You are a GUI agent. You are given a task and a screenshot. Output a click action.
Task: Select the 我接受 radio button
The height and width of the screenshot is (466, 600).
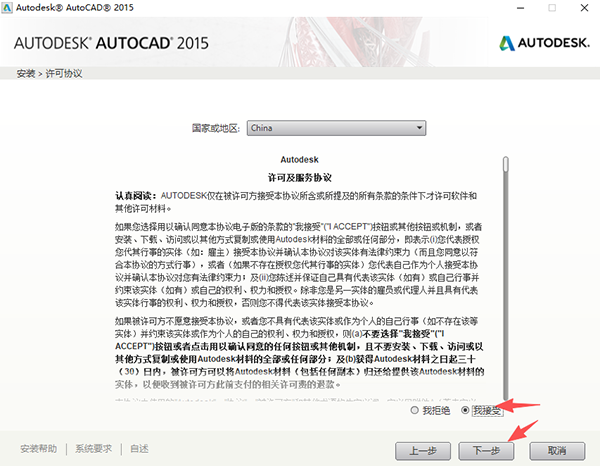467,411
